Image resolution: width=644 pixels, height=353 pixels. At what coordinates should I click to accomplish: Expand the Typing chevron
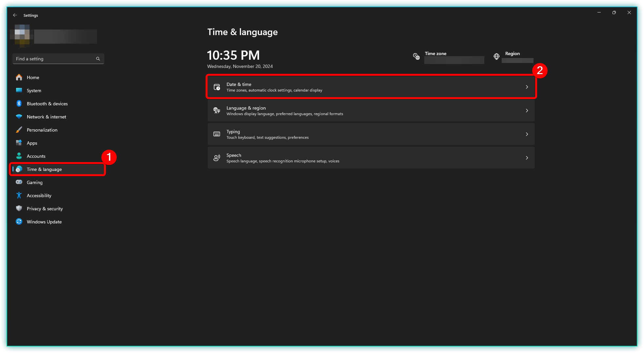(527, 134)
